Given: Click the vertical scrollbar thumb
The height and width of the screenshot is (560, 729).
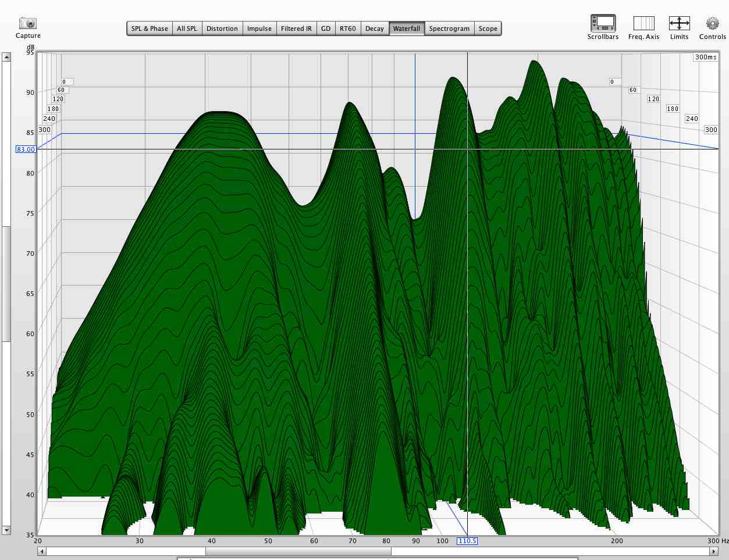Looking at the screenshot, I should pyautogui.click(x=6, y=283).
